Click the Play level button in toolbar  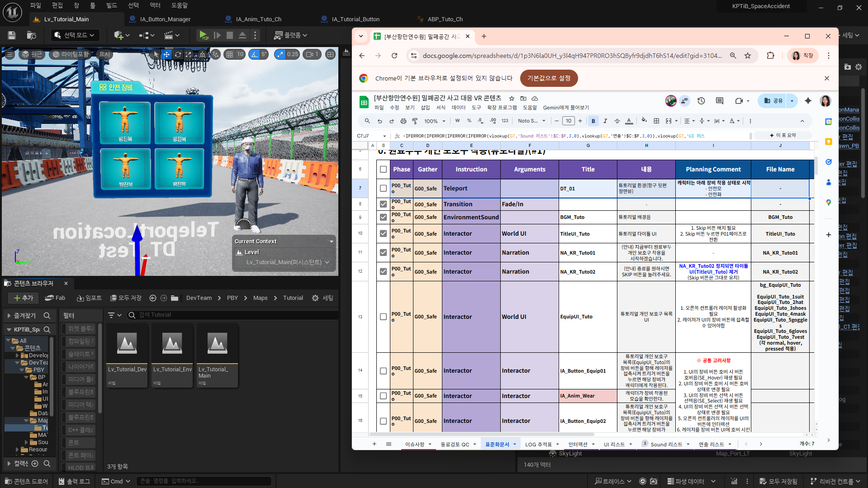click(x=204, y=35)
